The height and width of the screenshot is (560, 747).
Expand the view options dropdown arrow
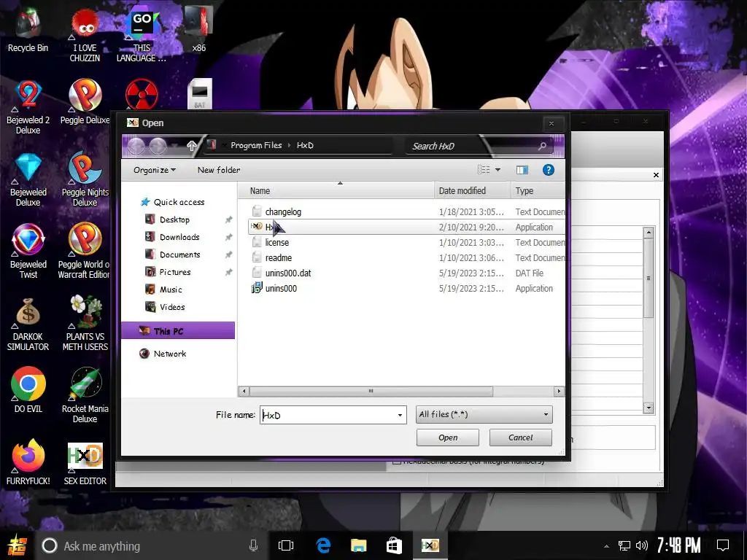[x=498, y=170]
